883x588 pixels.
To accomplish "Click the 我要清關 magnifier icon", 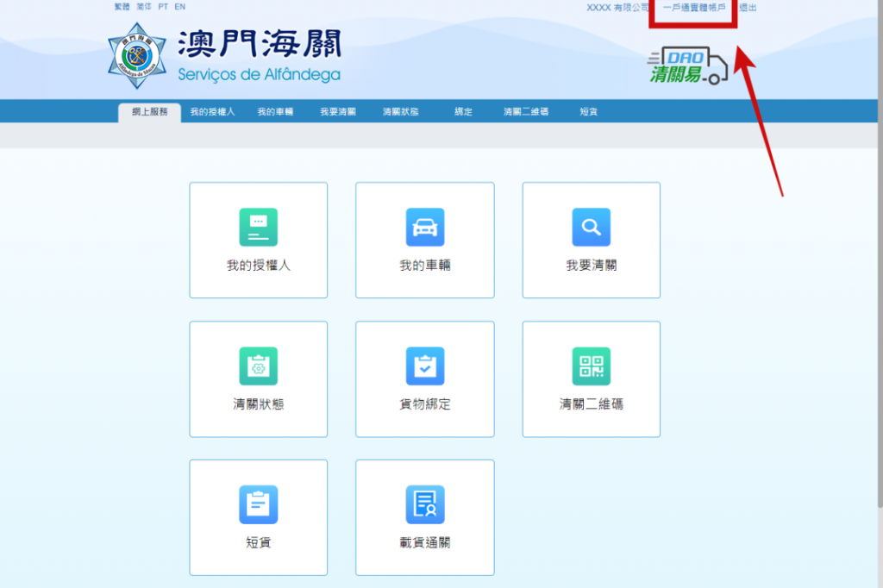I will pyautogui.click(x=591, y=228).
